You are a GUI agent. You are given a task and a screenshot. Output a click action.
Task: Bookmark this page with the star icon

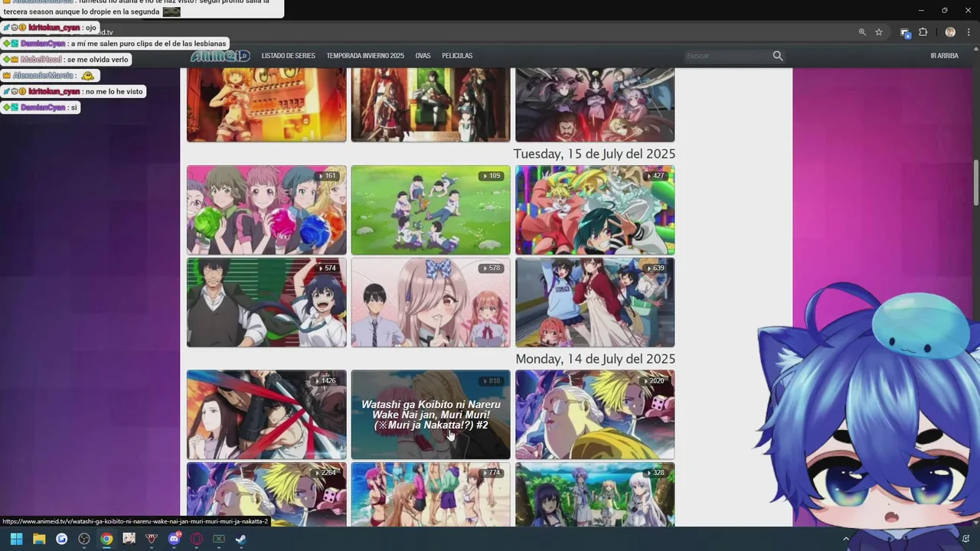[x=879, y=32]
